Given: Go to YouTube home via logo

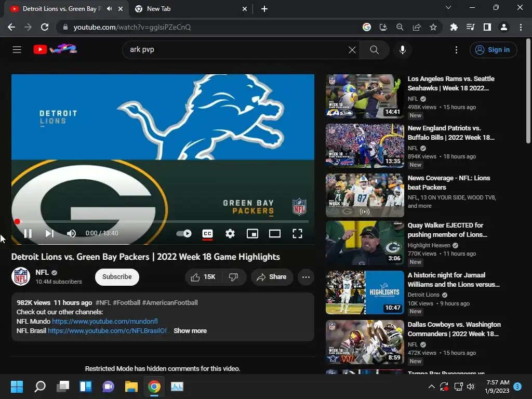Looking at the screenshot, I should pyautogui.click(x=55, y=49).
